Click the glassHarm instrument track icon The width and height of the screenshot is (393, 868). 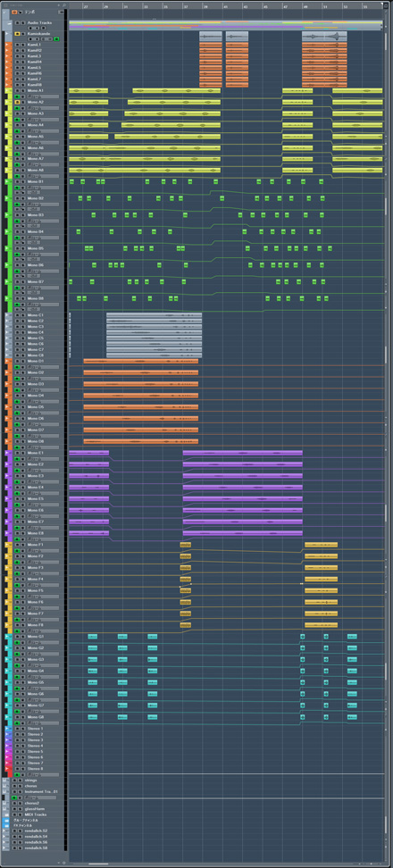tap(6, 809)
